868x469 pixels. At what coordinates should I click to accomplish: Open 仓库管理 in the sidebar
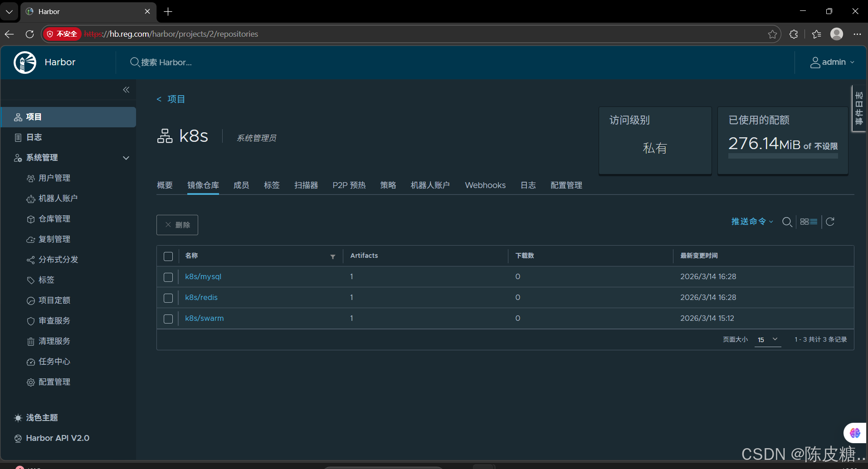54,219
